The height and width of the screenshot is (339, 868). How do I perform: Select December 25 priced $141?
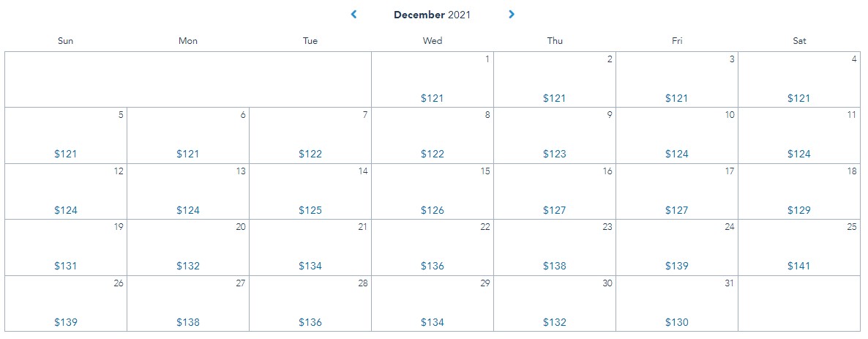799,247
